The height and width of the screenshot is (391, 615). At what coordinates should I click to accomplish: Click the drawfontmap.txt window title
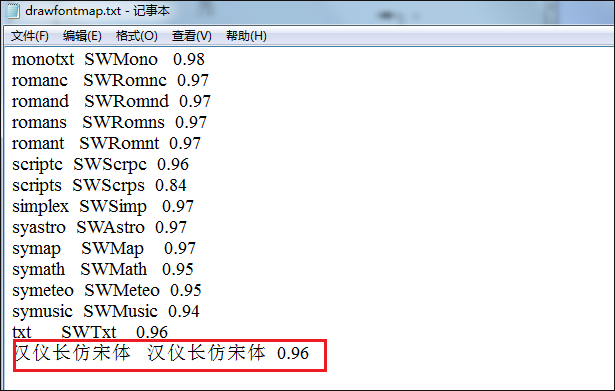[x=97, y=11]
